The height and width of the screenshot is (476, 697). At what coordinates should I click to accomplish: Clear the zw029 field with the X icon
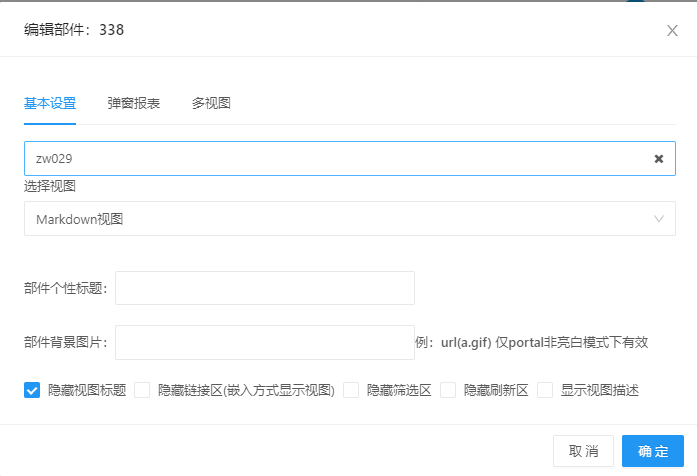(659, 159)
